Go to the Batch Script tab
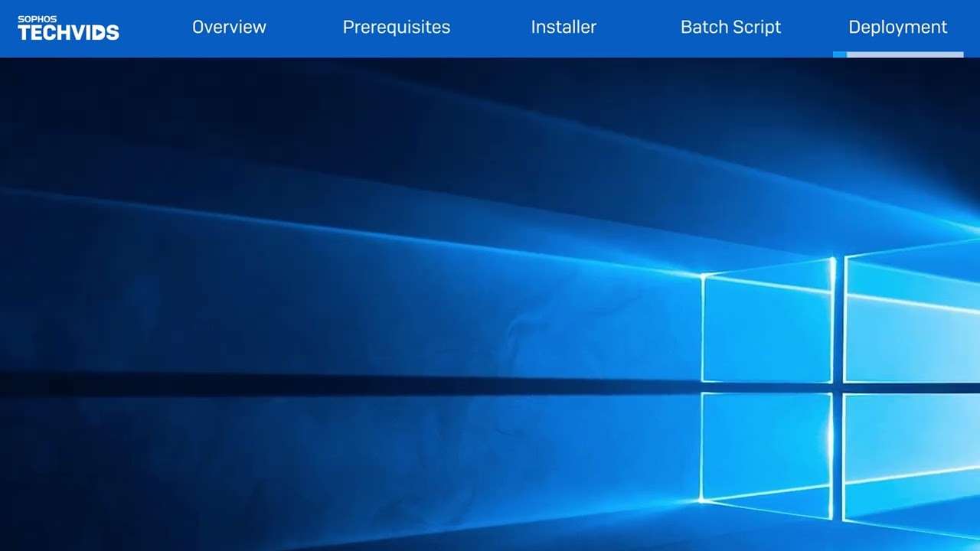 point(730,28)
